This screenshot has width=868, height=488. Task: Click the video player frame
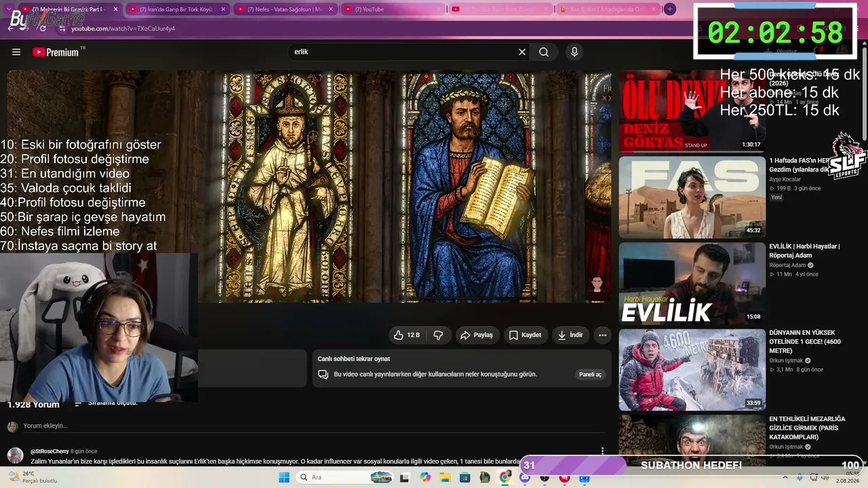pos(309,186)
